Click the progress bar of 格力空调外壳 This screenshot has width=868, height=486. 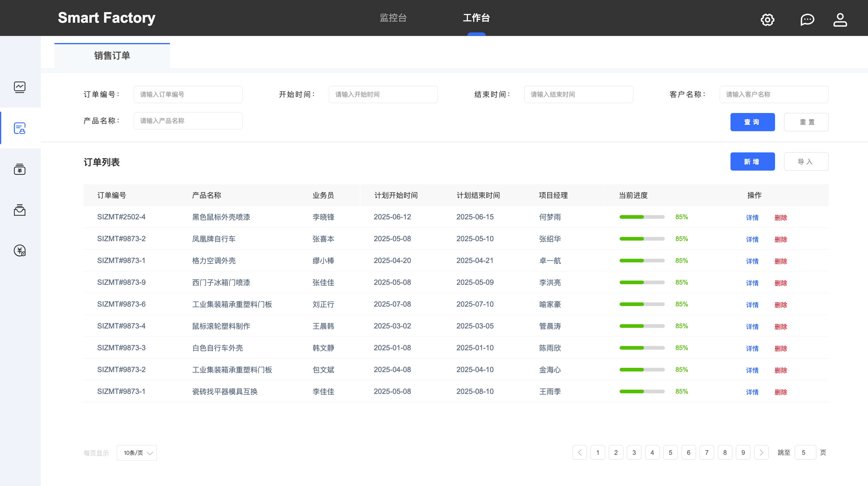point(641,261)
